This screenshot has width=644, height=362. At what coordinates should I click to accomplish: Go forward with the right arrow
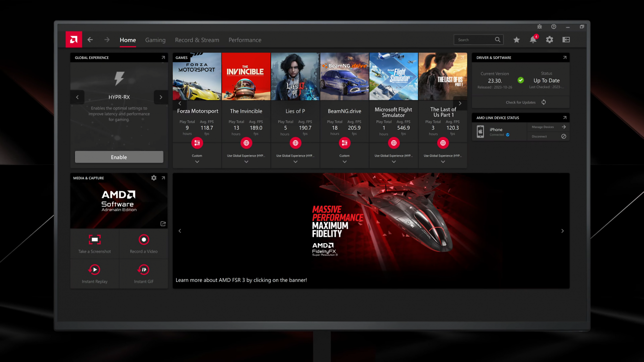(x=107, y=40)
